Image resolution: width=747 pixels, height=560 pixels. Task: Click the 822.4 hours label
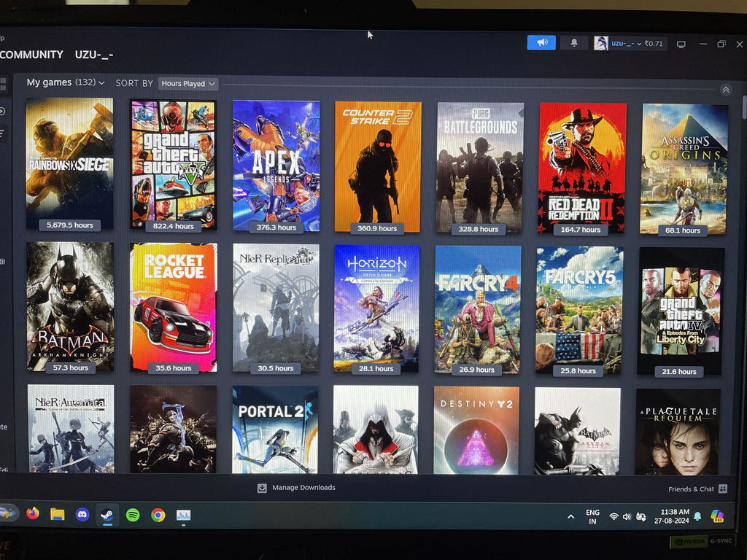coord(174,226)
